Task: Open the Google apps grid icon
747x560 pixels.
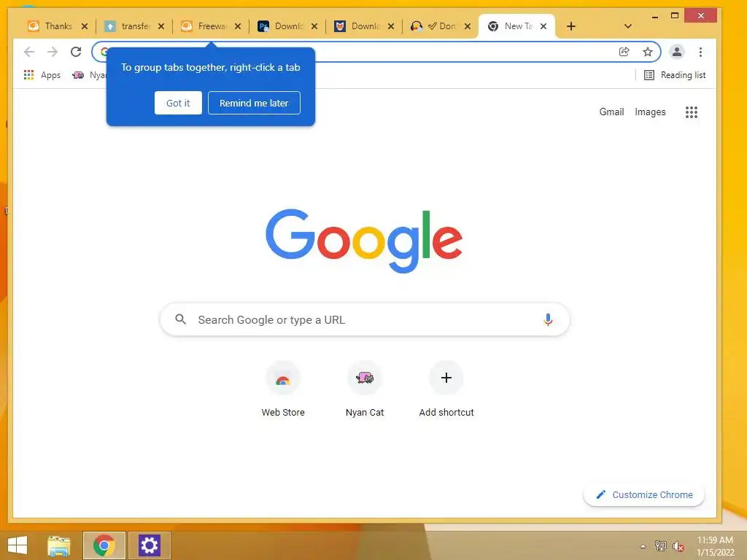Action: point(692,112)
